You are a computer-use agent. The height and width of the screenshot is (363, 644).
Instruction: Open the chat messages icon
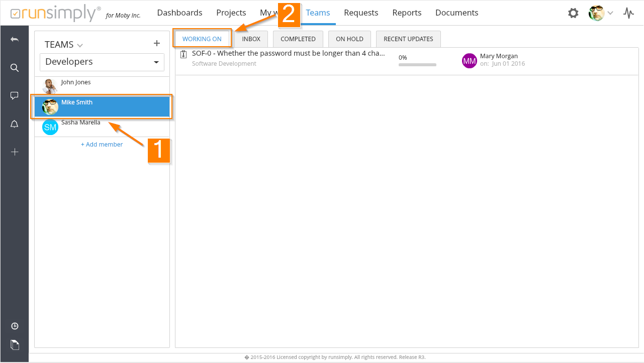[x=15, y=95]
